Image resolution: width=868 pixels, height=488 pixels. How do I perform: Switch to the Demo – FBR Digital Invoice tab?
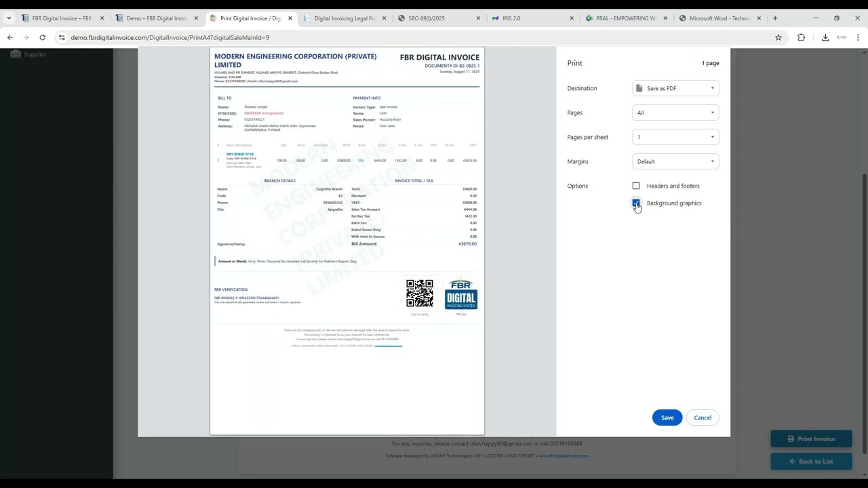point(157,18)
